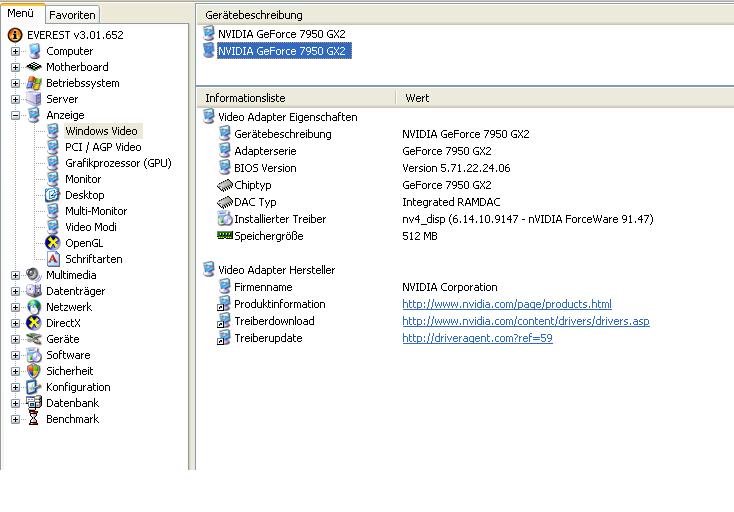Viewport: 734px width, 512px height.
Task: Click the Version 5.71.22.24.06 value
Action: pos(456,168)
